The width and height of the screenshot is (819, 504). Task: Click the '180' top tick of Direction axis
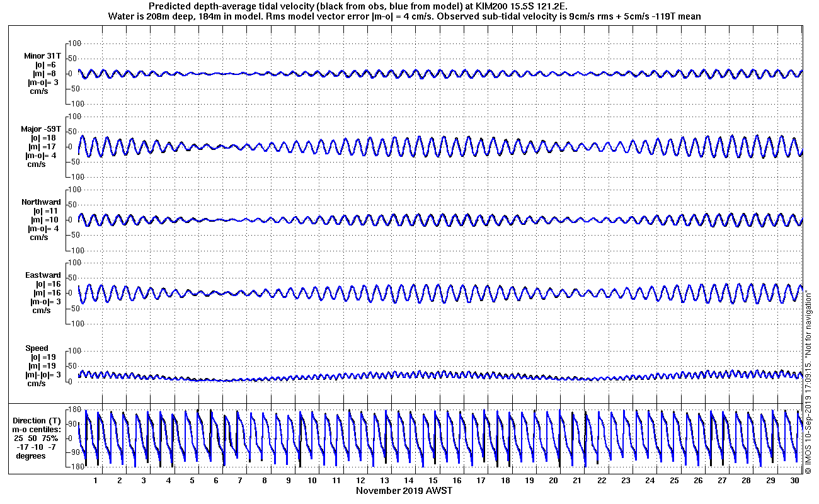pyautogui.click(x=76, y=409)
